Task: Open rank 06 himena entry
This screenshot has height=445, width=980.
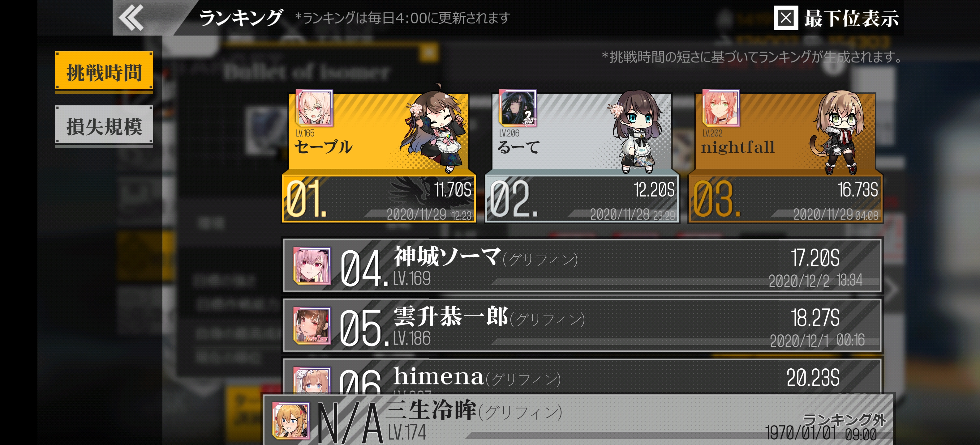Action: 582,376
